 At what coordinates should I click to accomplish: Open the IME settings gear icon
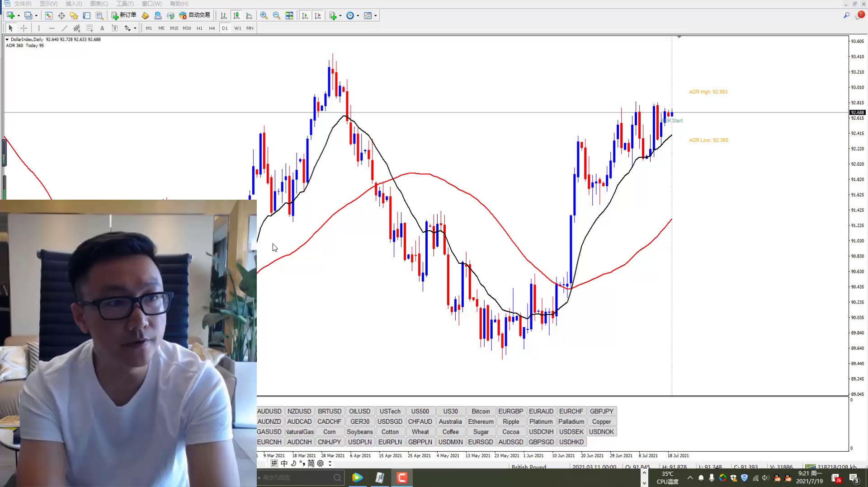(321, 464)
